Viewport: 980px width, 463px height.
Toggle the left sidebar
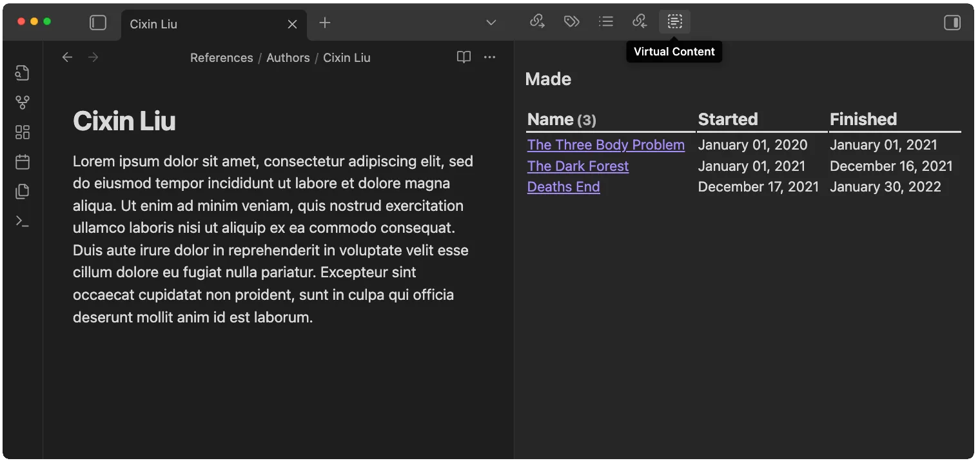[98, 23]
